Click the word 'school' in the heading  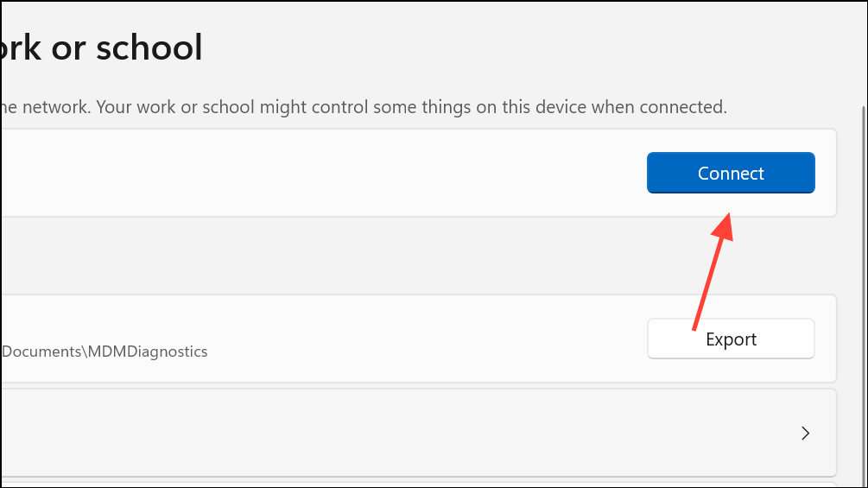point(149,47)
